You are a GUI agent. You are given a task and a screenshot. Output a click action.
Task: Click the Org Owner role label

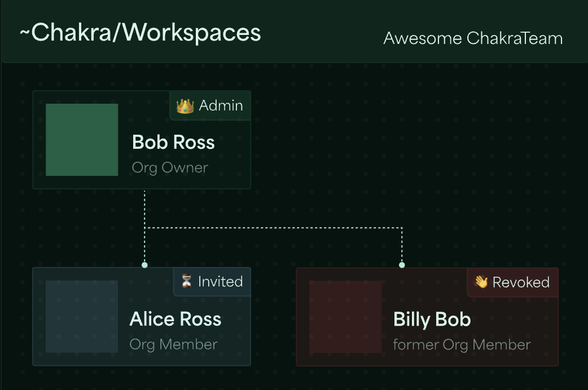(x=170, y=168)
